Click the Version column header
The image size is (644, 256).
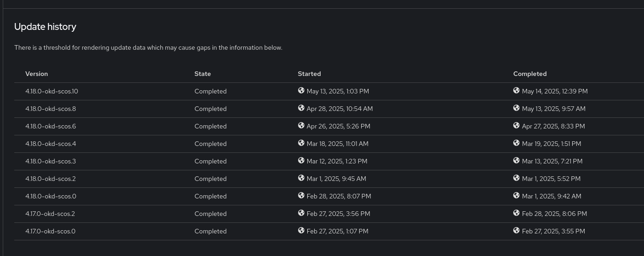(x=36, y=74)
